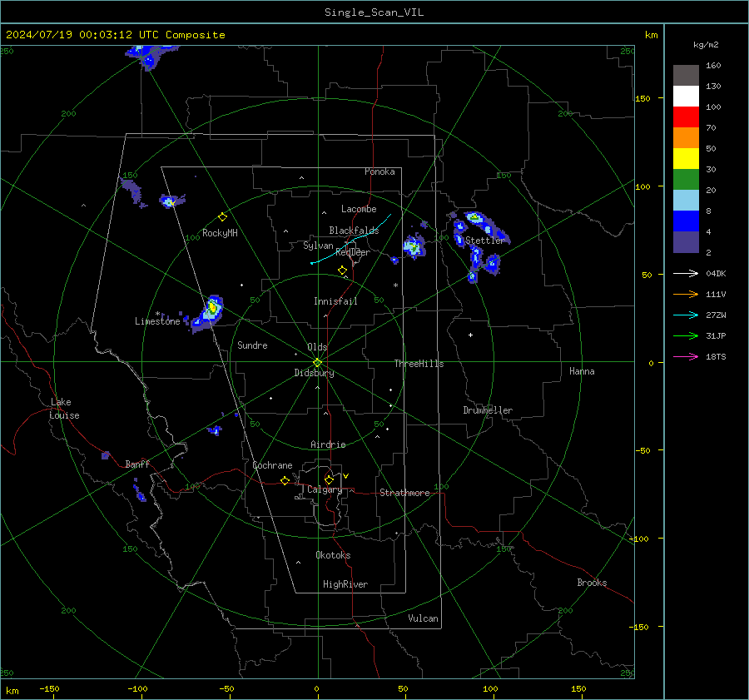Click the Lacombe label
The height and width of the screenshot is (700, 749).
(x=358, y=209)
